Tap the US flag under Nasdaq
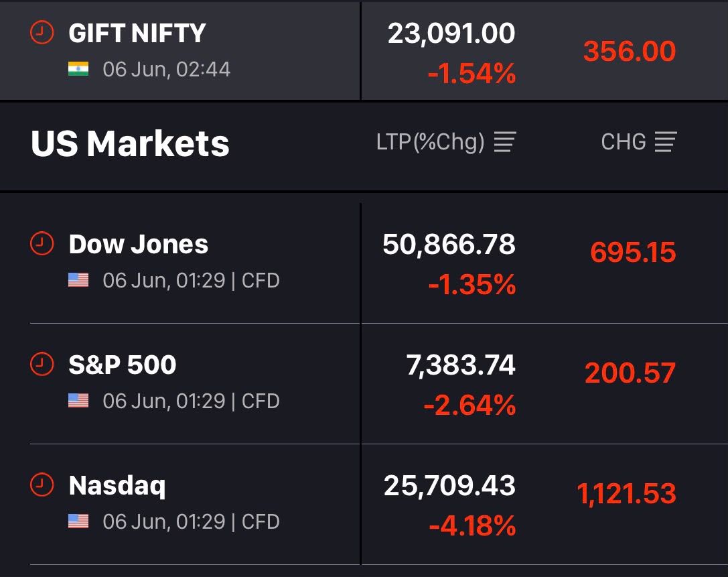 point(78,521)
